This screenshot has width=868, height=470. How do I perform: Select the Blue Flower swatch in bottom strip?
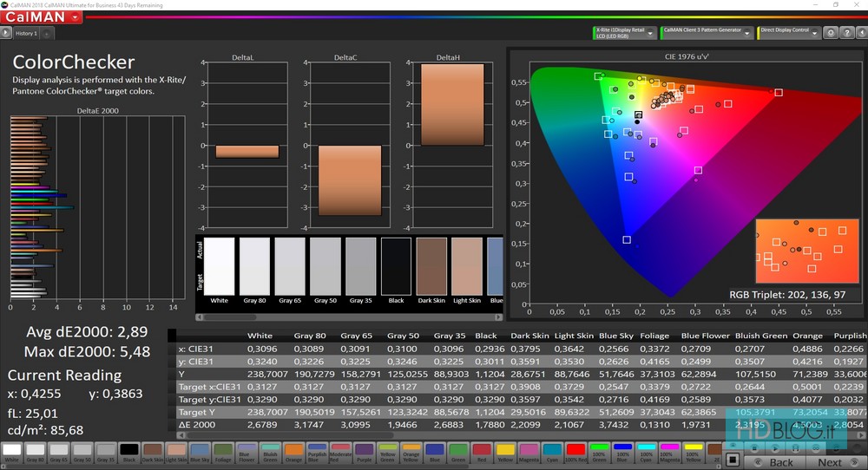[247, 453]
